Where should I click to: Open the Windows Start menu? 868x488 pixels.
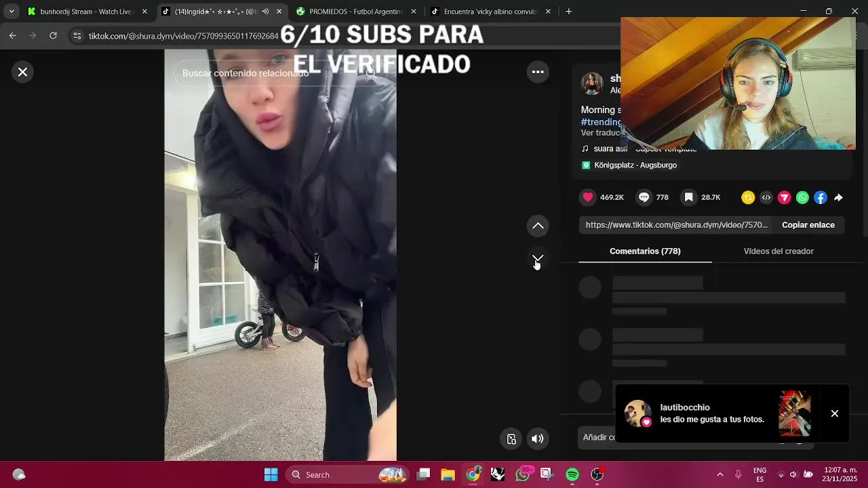271,474
